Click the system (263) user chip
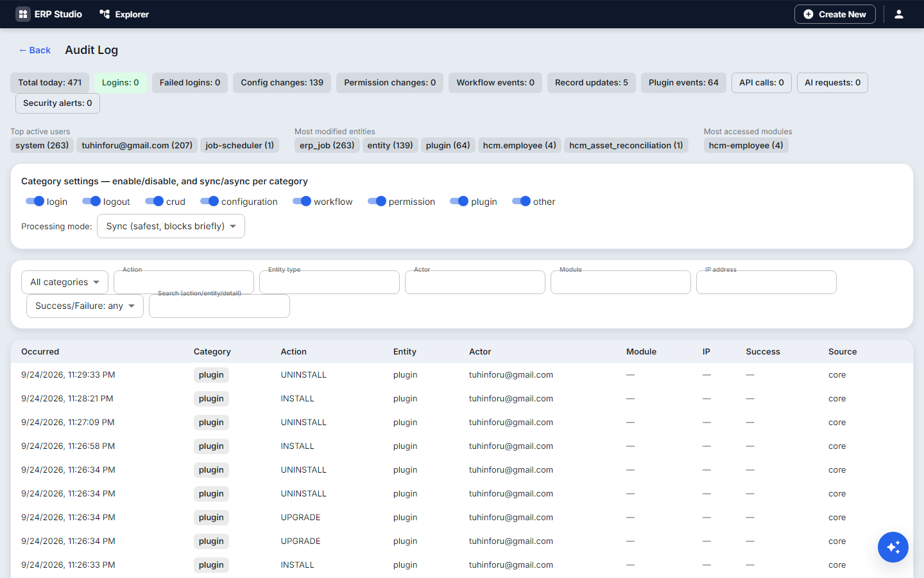This screenshot has height=578, width=924. coord(42,145)
